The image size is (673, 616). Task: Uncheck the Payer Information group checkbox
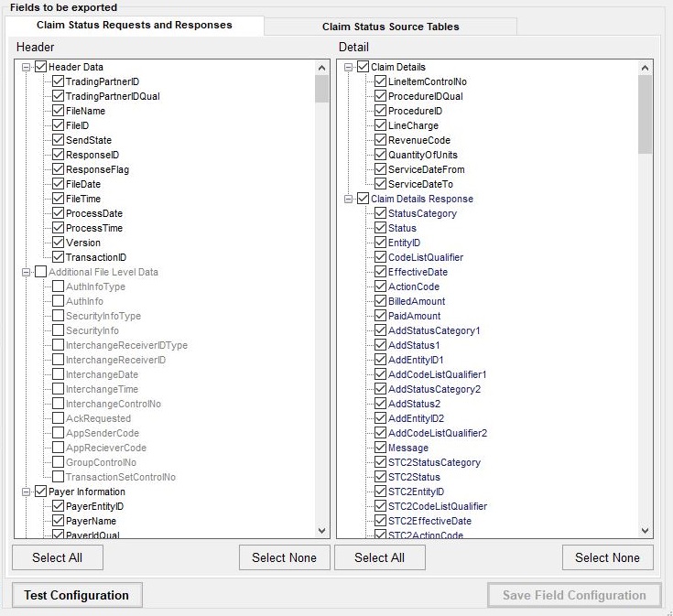point(41,492)
